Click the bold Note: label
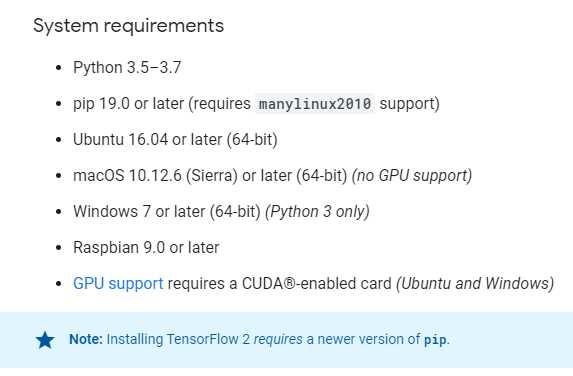This screenshot has width=573, height=376. tap(86, 339)
